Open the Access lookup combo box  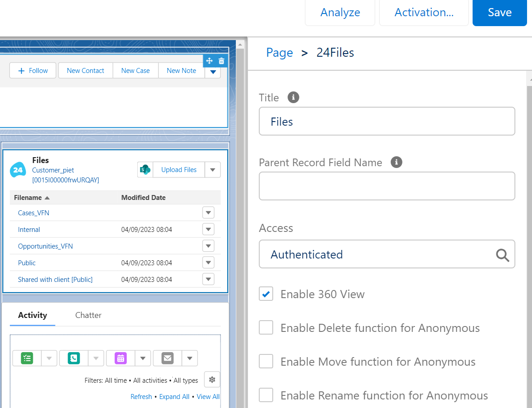click(x=386, y=254)
